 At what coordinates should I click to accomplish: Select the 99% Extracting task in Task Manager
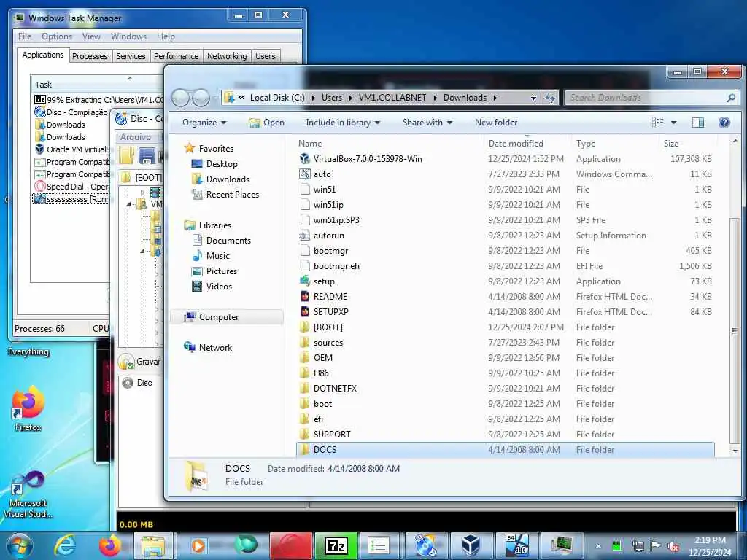pos(98,100)
